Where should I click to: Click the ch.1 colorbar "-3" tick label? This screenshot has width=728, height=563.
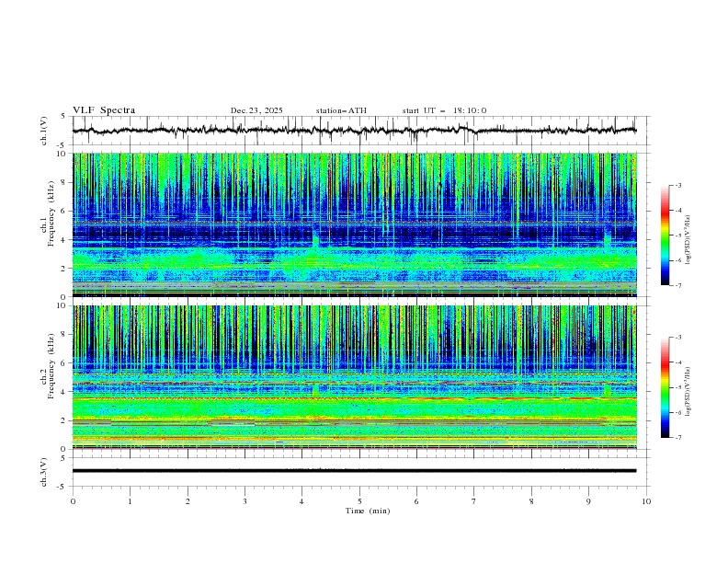tap(678, 185)
